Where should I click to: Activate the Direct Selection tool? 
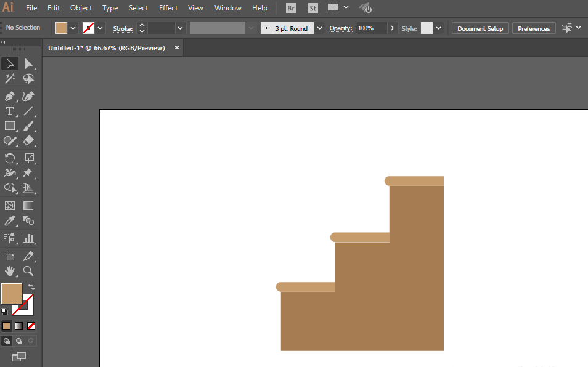coord(28,64)
